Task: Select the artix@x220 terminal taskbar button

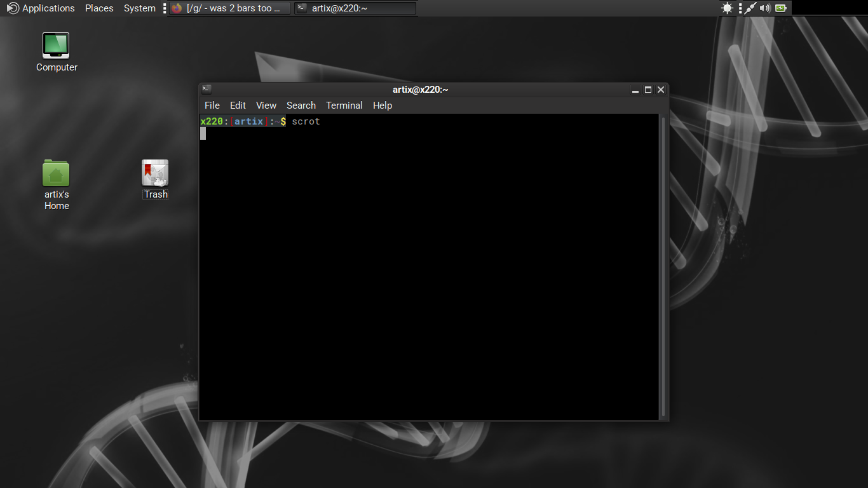Action: [355, 8]
